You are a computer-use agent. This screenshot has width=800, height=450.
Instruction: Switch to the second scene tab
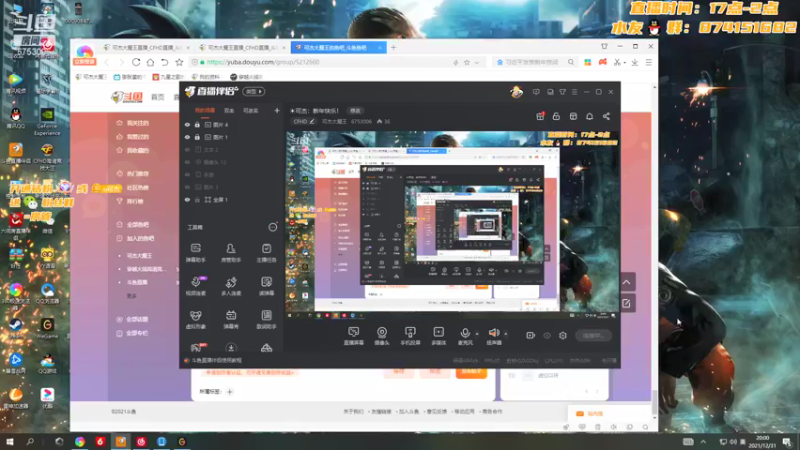click(229, 110)
